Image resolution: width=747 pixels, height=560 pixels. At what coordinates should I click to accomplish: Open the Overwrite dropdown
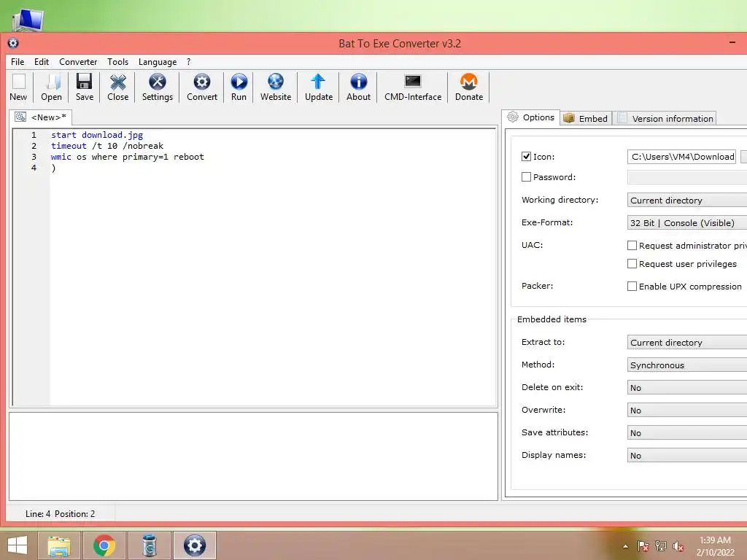pyautogui.click(x=687, y=411)
